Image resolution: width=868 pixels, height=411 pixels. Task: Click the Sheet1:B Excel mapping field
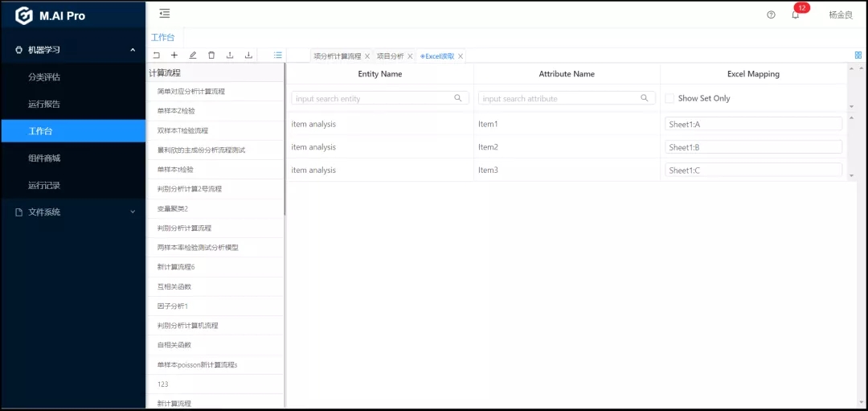tap(753, 147)
